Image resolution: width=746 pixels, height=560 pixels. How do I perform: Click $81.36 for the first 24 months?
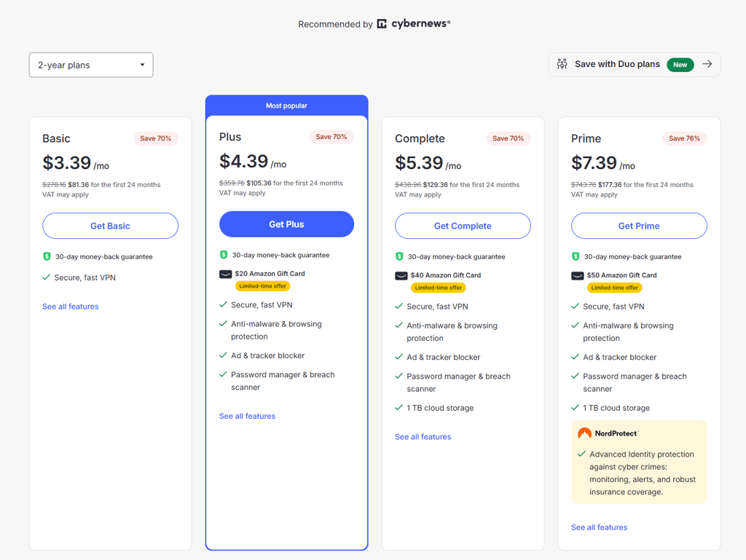pyautogui.click(x=114, y=184)
